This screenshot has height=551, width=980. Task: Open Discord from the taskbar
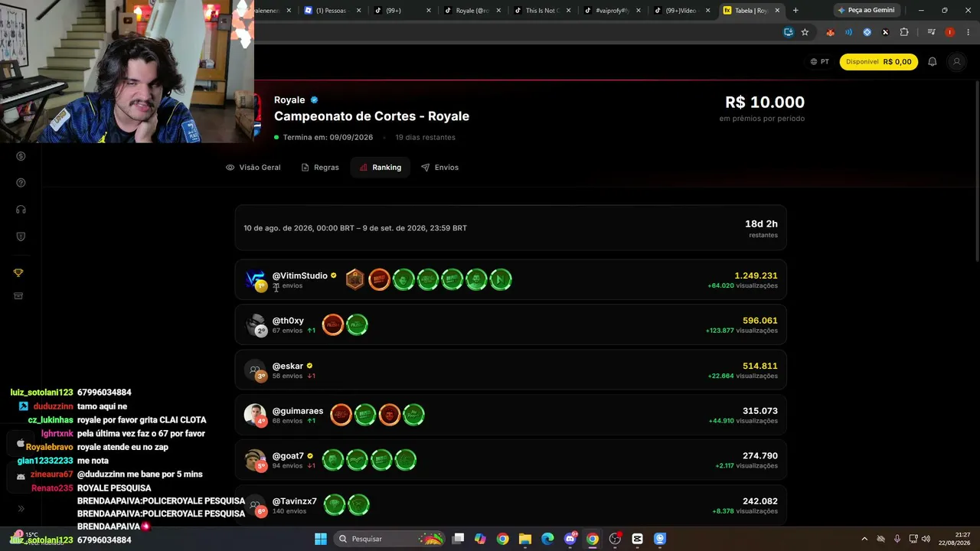click(x=570, y=539)
